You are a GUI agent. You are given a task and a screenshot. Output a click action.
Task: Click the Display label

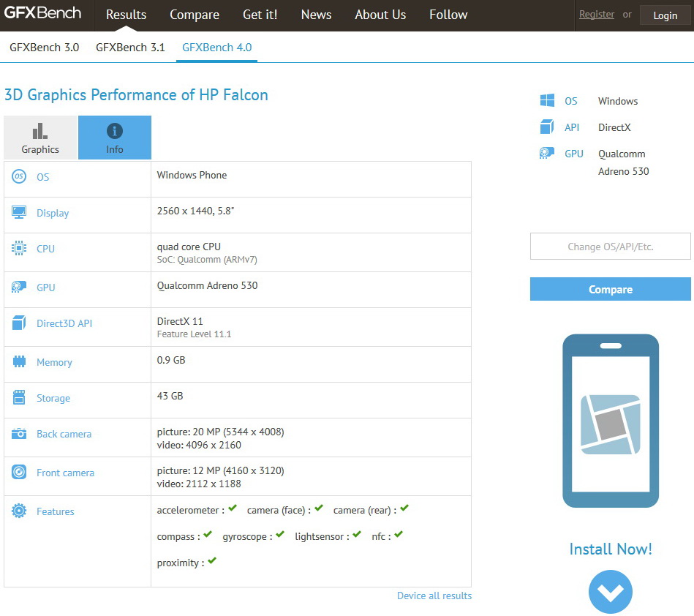pyautogui.click(x=53, y=213)
